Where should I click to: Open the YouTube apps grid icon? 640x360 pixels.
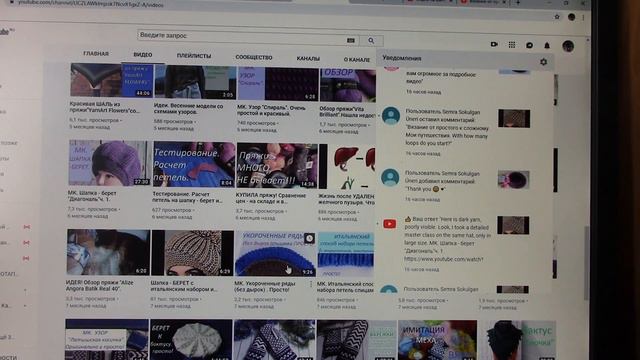coord(512,44)
